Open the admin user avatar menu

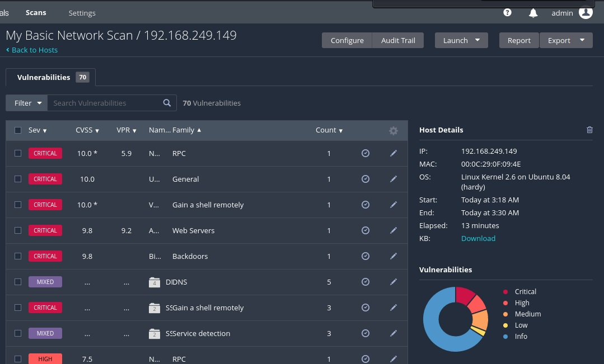pos(586,12)
